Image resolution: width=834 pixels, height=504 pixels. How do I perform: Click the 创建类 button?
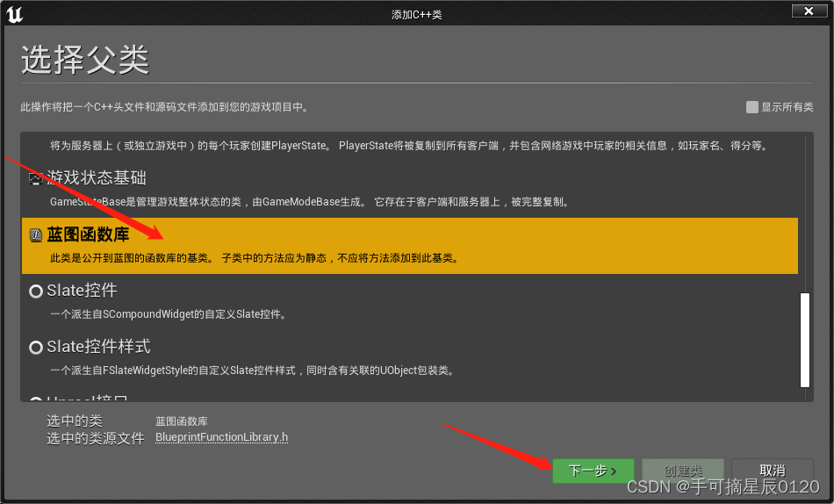pyautogui.click(x=683, y=471)
